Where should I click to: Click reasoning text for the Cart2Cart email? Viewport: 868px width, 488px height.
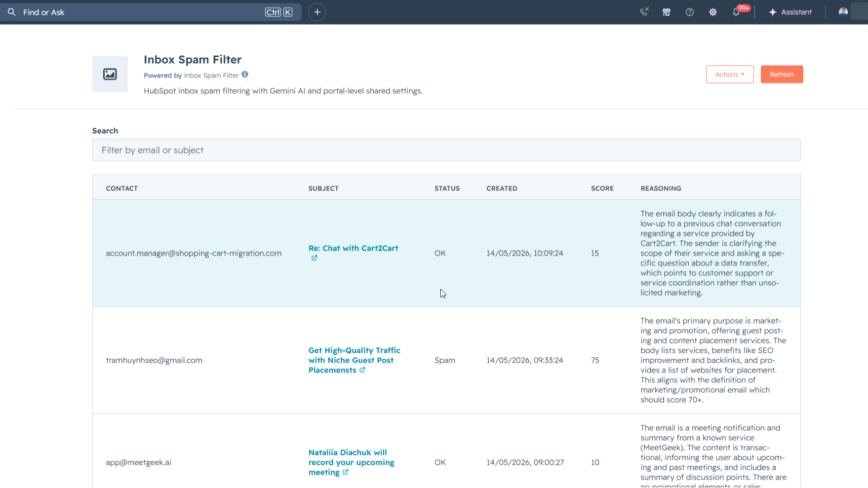[x=712, y=253]
